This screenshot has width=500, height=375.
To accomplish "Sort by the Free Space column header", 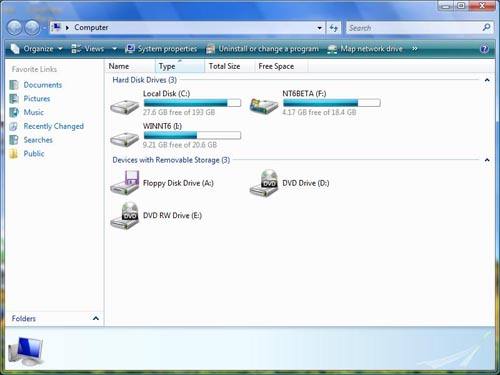I will tap(281, 66).
